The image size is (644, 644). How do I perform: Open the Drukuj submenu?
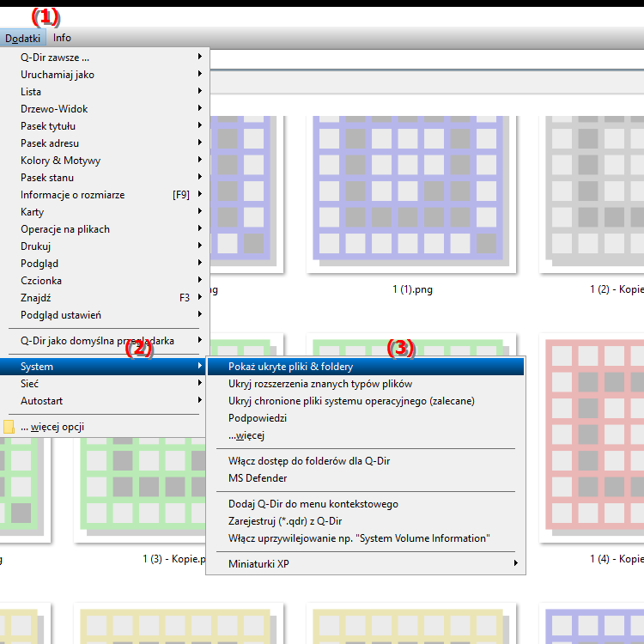pos(105,246)
